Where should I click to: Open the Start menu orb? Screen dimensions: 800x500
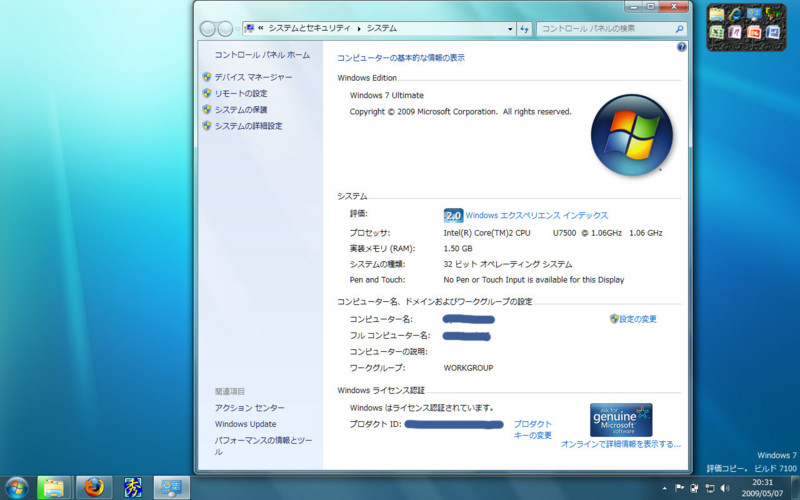tap(17, 488)
